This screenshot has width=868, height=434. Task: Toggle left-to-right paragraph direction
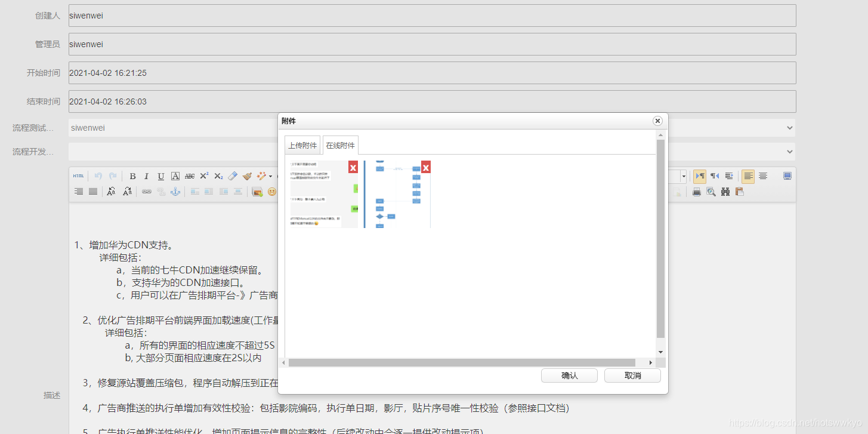700,176
